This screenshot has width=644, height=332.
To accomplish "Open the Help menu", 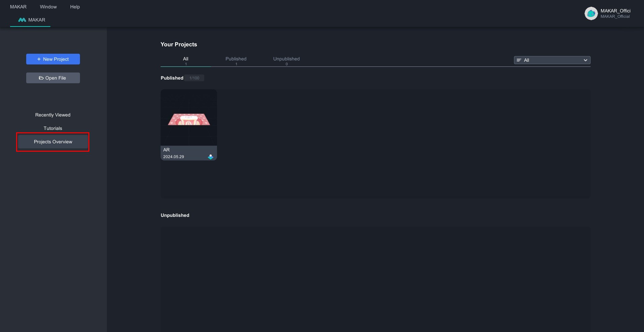I will click(75, 7).
